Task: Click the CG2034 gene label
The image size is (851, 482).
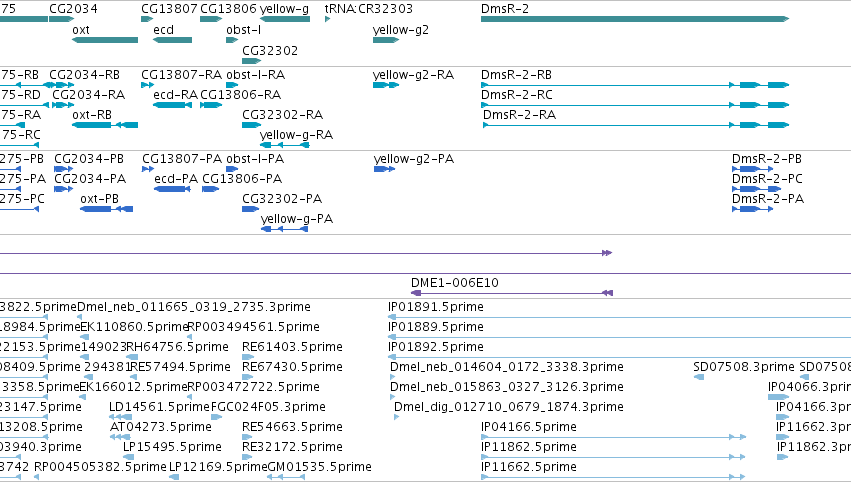Action: pyautogui.click(x=73, y=9)
